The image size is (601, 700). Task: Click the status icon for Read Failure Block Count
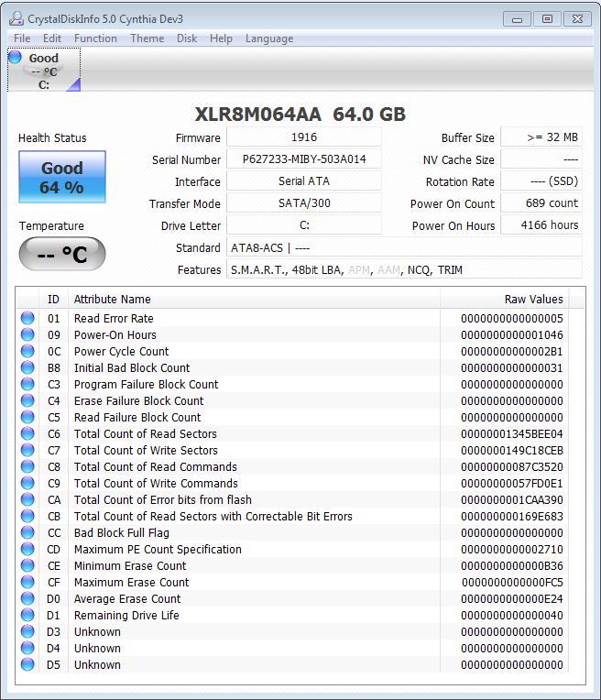[27, 417]
